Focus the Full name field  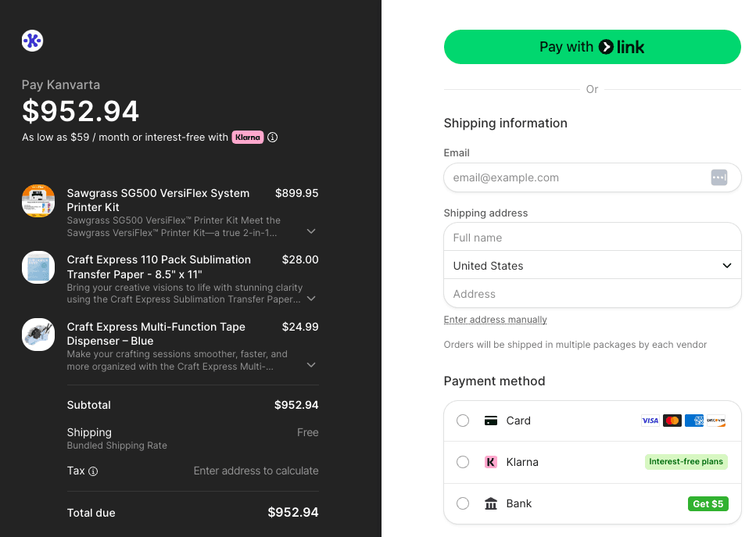point(592,237)
